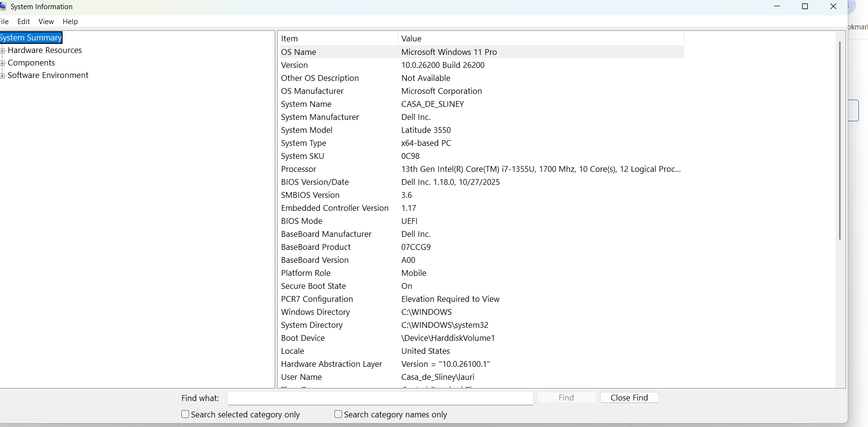Viewport: 868px width, 427px height.
Task: Click the Elevation Required to View value
Action: point(450,299)
